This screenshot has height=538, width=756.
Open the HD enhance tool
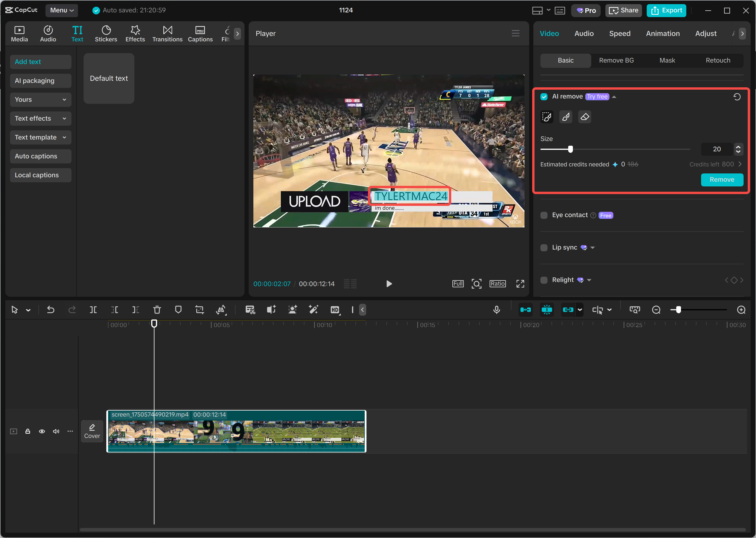click(x=335, y=309)
